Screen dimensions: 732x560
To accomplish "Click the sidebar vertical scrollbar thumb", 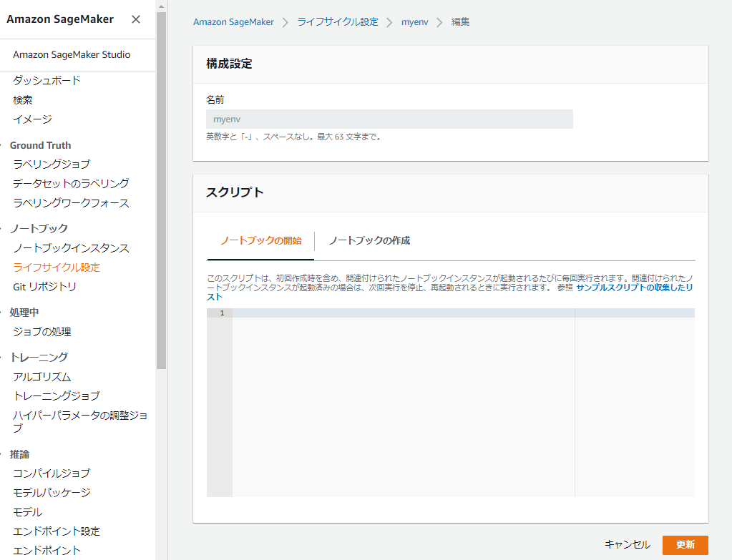I will (162, 190).
